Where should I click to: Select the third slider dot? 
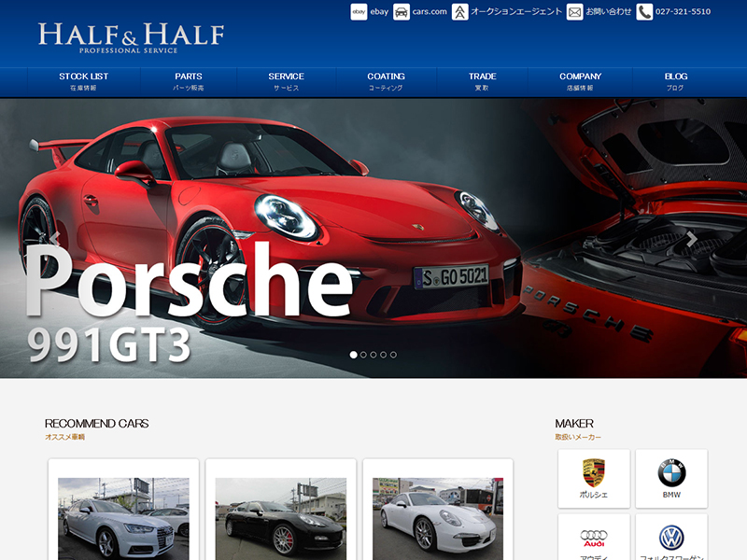point(373,355)
